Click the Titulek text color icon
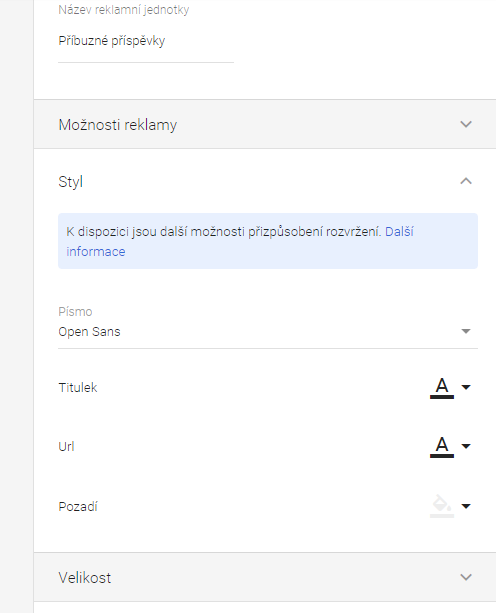The image size is (496, 613). 442,387
